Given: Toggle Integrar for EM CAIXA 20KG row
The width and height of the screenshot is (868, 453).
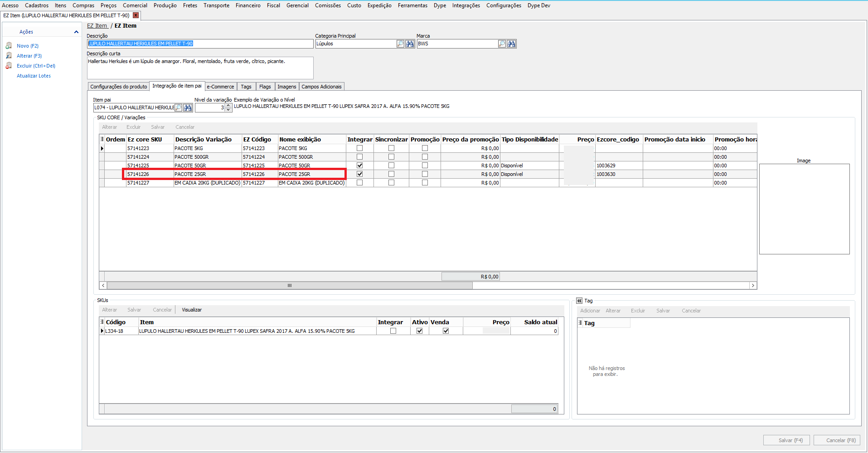Looking at the screenshot, I should [x=359, y=183].
